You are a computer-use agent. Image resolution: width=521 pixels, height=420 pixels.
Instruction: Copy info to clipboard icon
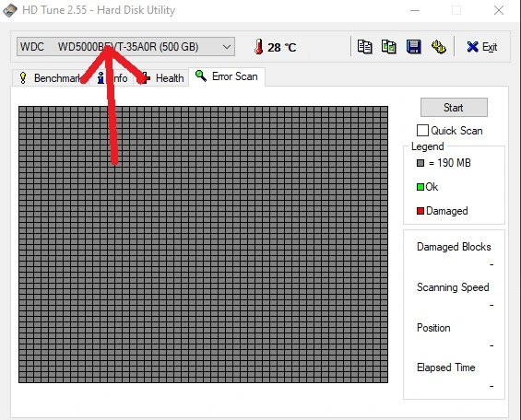click(364, 47)
